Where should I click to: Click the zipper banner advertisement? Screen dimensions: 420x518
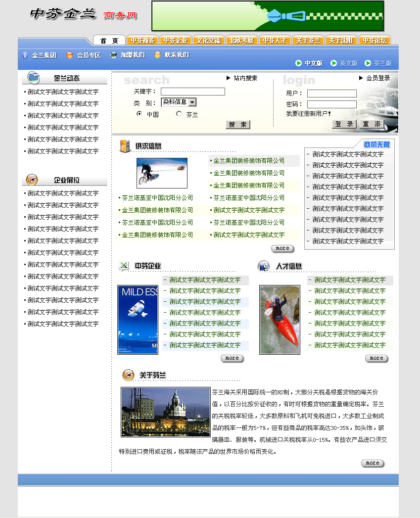[268, 16]
